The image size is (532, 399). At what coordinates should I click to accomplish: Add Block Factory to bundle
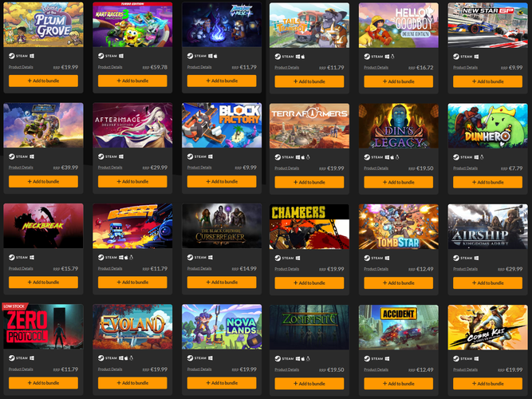click(222, 182)
